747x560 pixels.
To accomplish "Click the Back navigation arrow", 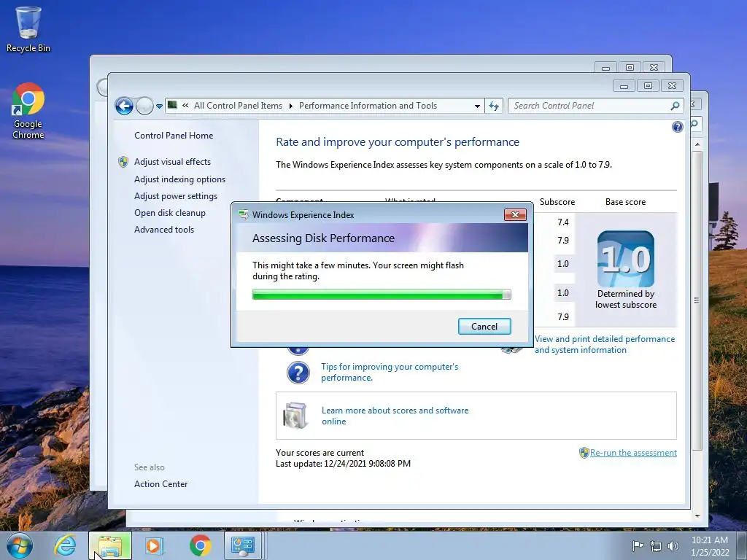I will click(x=124, y=106).
